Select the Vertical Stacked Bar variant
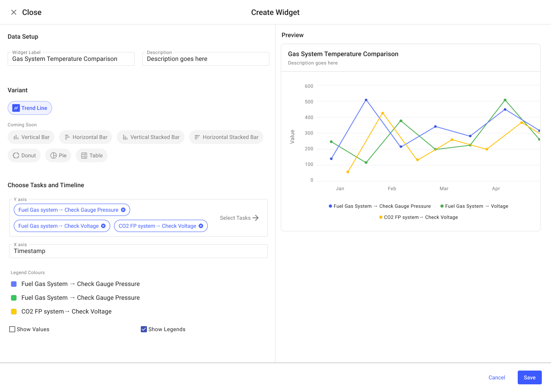Viewport: 551px width, 392px height. click(x=150, y=137)
